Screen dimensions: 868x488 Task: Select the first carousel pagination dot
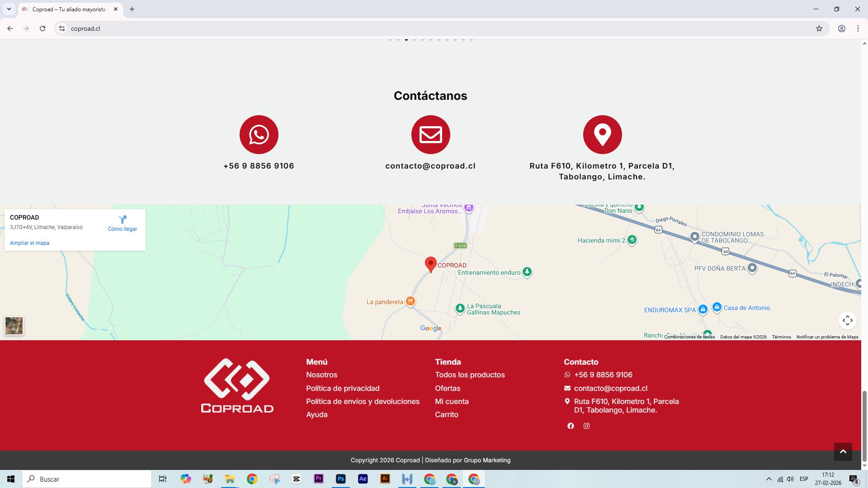390,40
